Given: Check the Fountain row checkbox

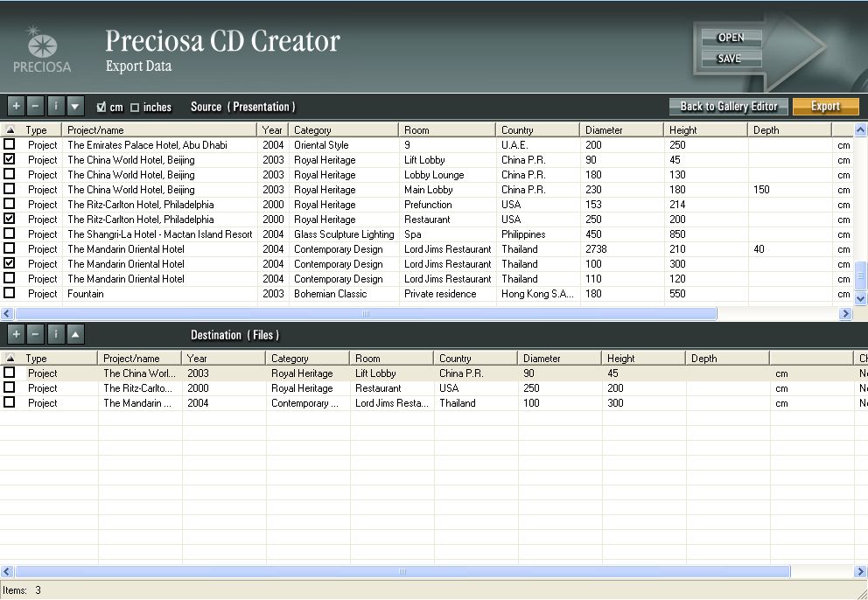Looking at the screenshot, I should (10, 293).
